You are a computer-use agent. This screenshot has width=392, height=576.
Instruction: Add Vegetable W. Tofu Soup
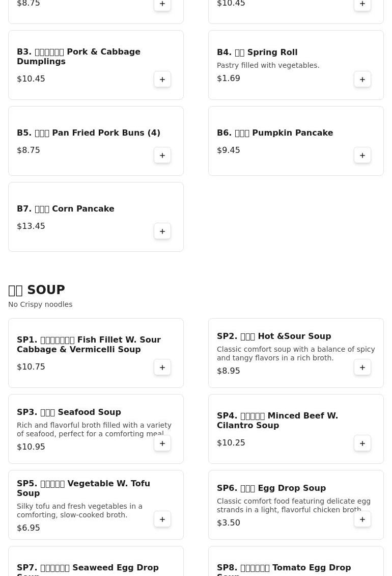coord(162,519)
